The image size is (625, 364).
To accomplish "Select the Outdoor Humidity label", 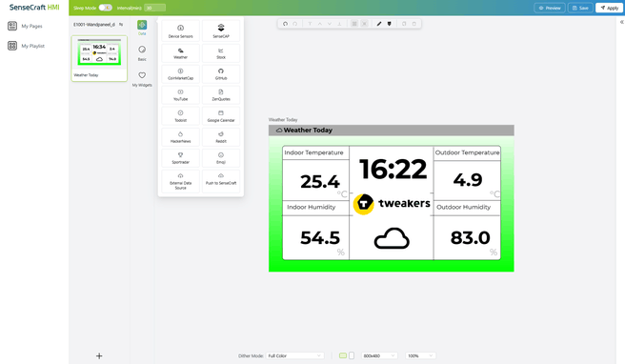I will pyautogui.click(x=464, y=207).
